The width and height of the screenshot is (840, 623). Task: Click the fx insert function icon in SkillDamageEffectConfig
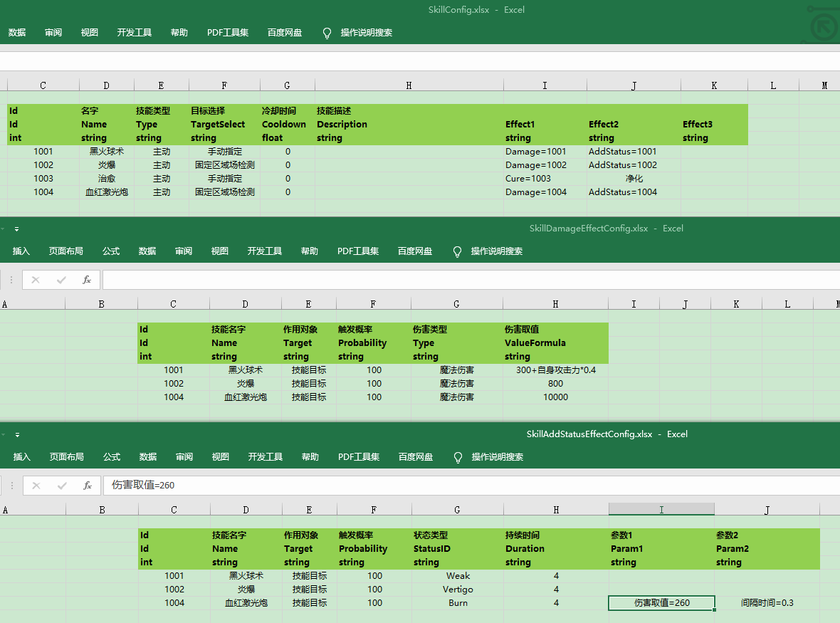[87, 280]
